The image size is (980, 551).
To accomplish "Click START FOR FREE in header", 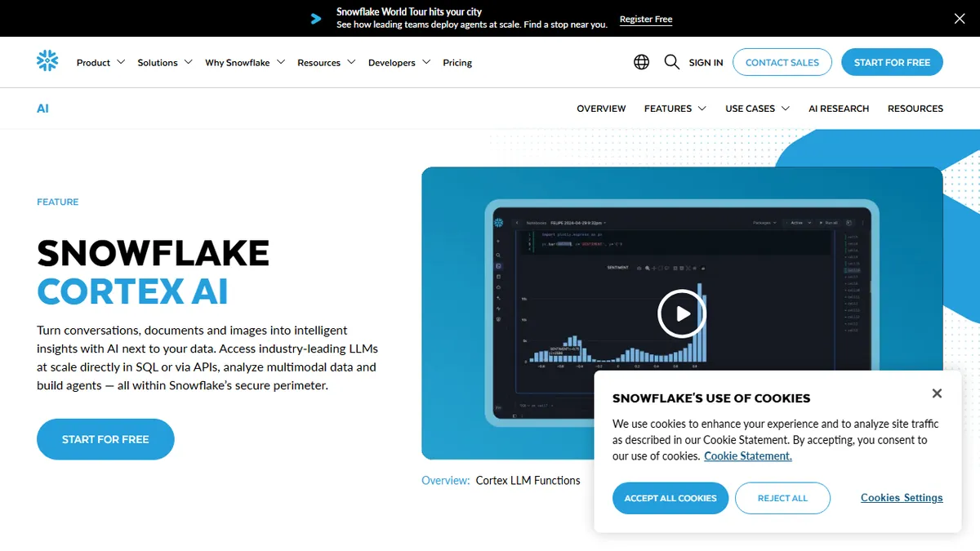I will 892,62.
